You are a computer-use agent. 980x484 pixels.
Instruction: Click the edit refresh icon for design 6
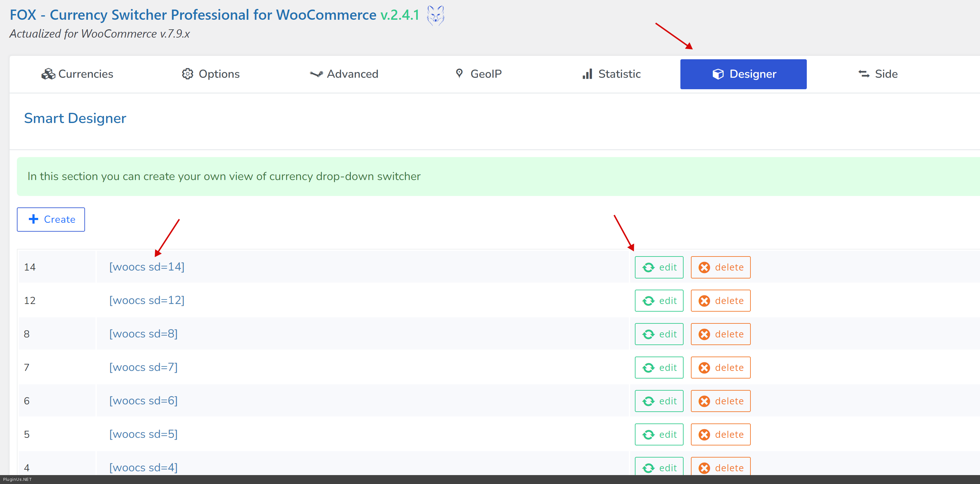point(648,401)
